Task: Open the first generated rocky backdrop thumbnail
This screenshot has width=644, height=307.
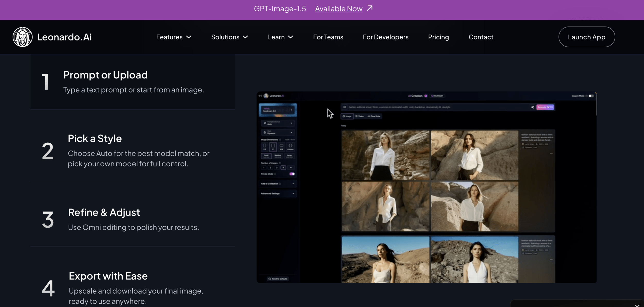Action: (x=385, y=155)
